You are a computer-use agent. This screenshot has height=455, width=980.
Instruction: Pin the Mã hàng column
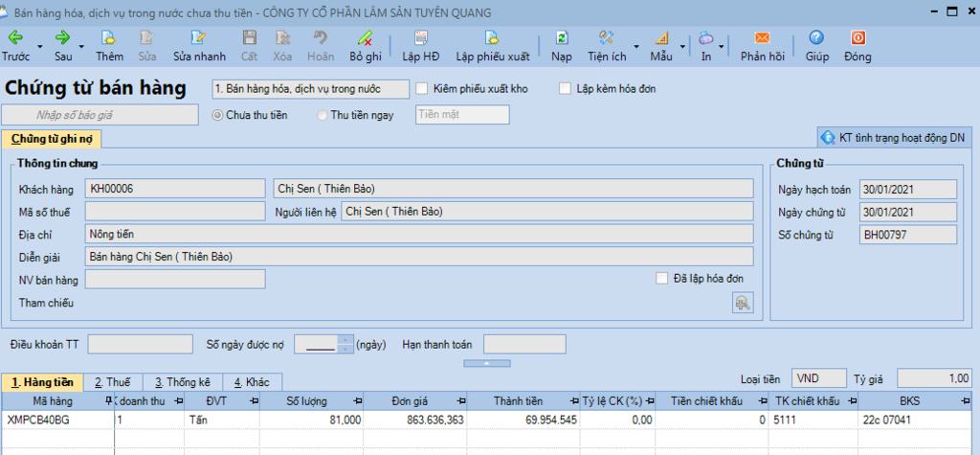coord(107,401)
